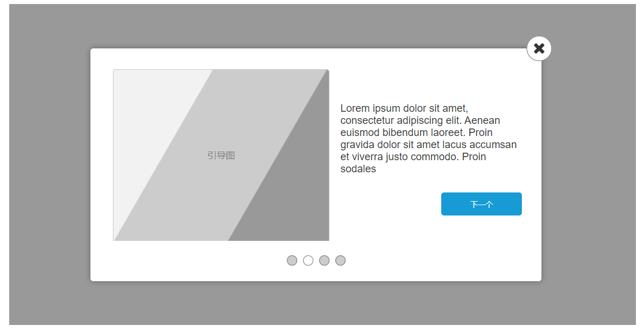The image size is (644, 329).
Task: Select the second (white) pagination dot
Action: (308, 260)
